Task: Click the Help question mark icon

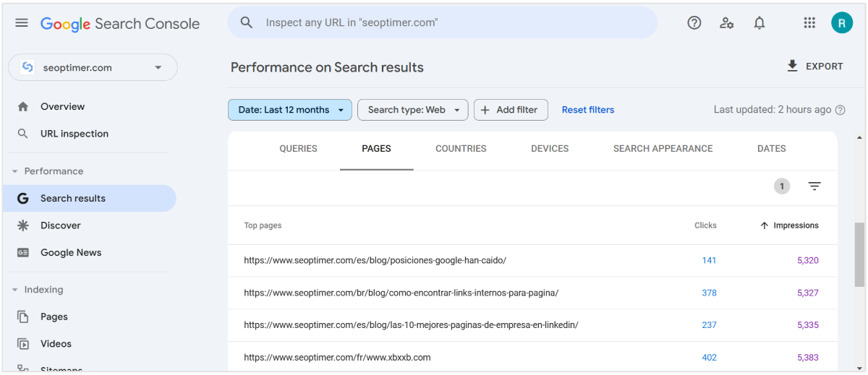Action: click(x=694, y=23)
